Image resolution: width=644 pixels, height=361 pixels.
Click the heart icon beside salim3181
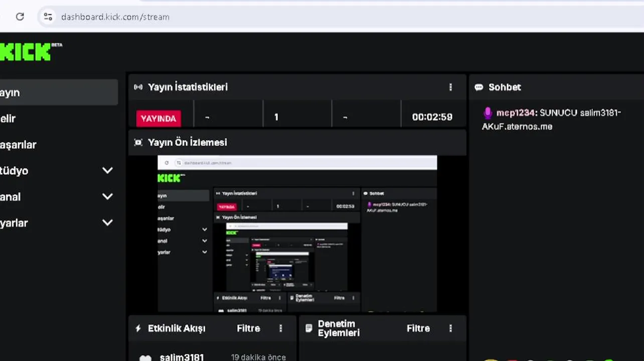tap(145, 358)
